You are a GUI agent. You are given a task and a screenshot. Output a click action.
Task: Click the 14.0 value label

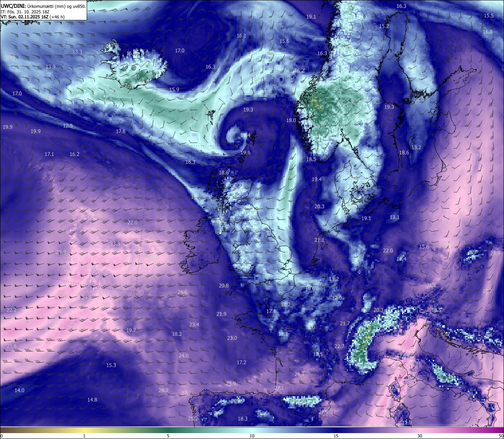pos(19,390)
